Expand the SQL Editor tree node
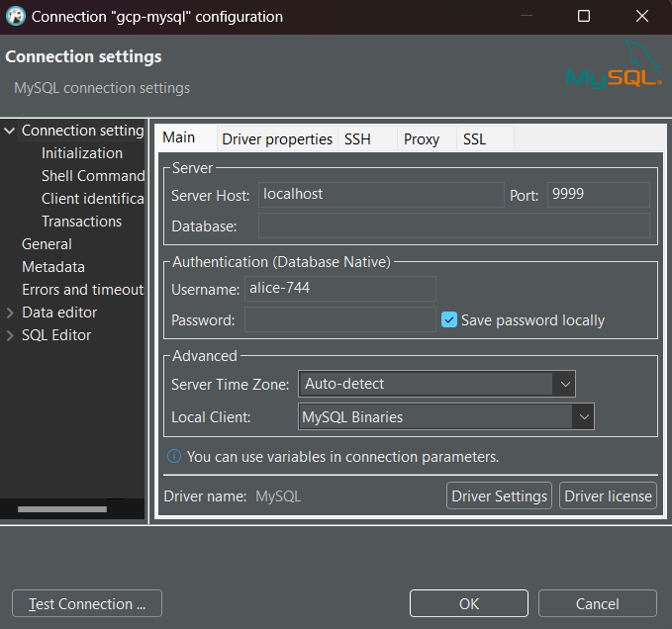Screen dimensions: 672x629 (x=10, y=335)
